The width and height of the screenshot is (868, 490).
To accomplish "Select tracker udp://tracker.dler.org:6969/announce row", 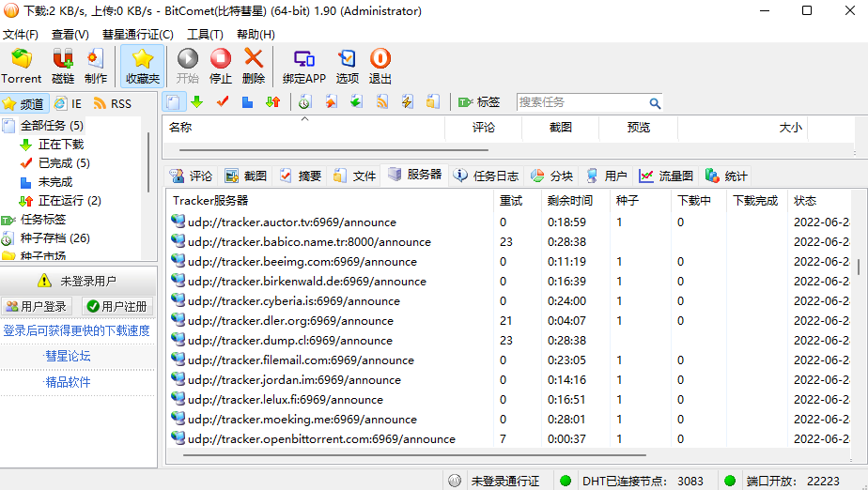I will (508, 321).
